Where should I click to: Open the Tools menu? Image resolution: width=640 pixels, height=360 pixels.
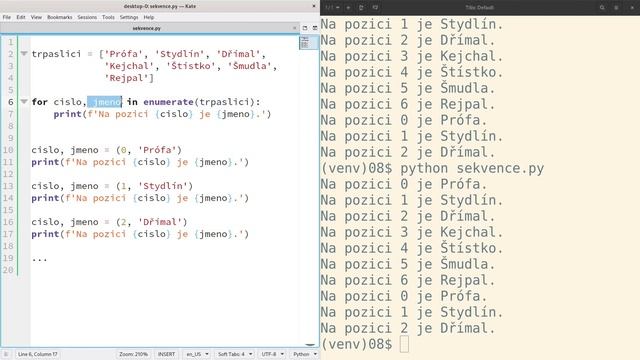point(108,17)
